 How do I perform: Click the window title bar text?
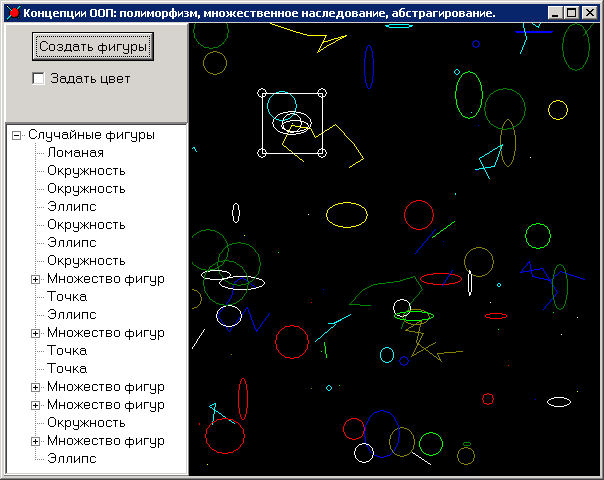coord(259,13)
